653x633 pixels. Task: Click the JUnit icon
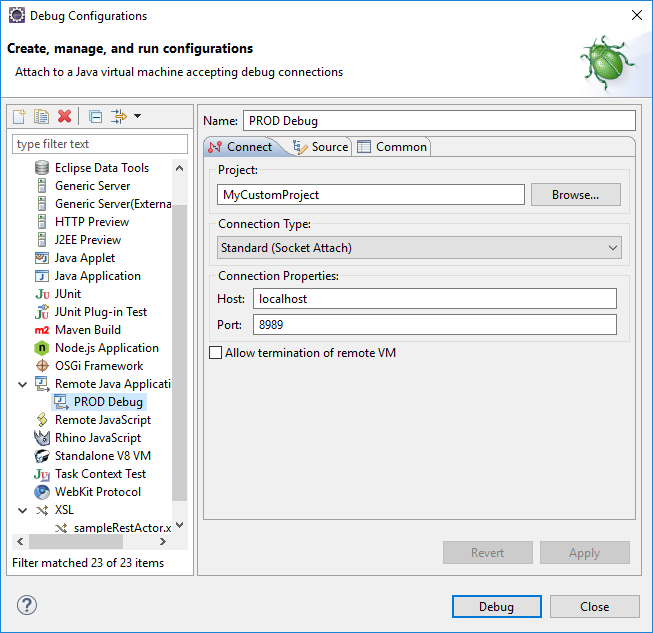point(42,294)
